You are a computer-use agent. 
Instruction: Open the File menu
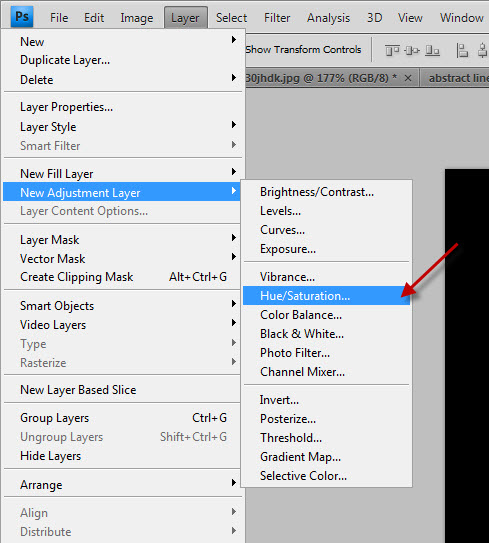[59, 18]
